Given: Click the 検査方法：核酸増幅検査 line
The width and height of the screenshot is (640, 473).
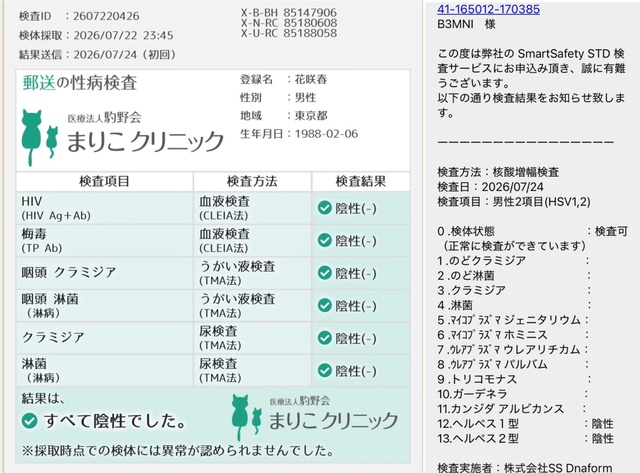Looking at the screenshot, I should pos(498,172).
